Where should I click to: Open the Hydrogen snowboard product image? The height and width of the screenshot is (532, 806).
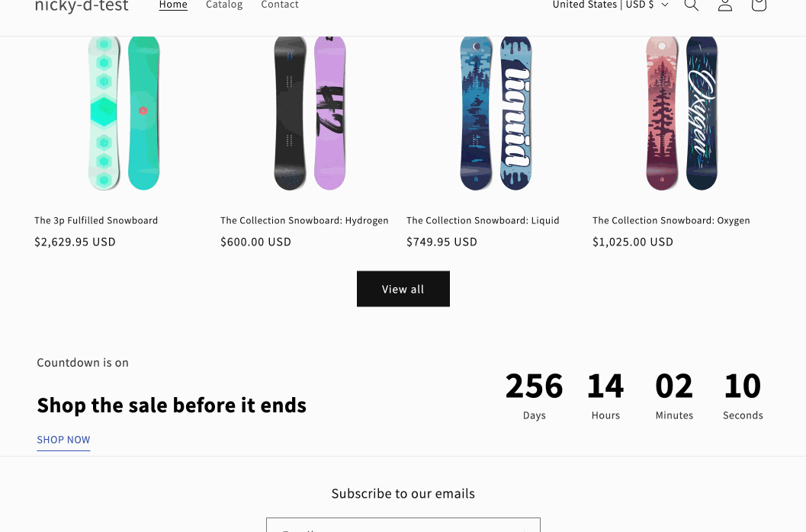[x=310, y=112]
